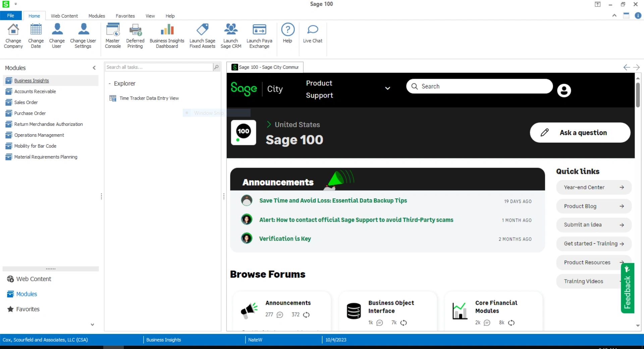The height and width of the screenshot is (349, 644).
Task: Expand the Product Support dropdown
Action: 388,88
